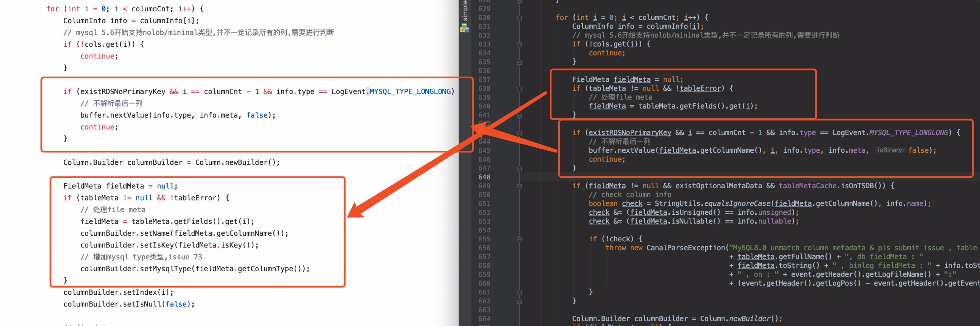Collapse the tableMeta if block at line 638
This screenshot has height=326, width=980.
click(x=519, y=89)
